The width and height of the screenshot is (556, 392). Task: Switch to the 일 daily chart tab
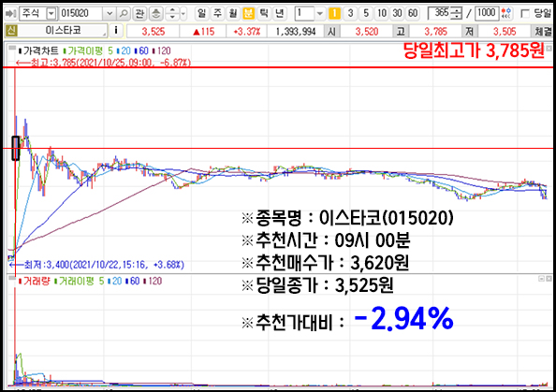202,13
